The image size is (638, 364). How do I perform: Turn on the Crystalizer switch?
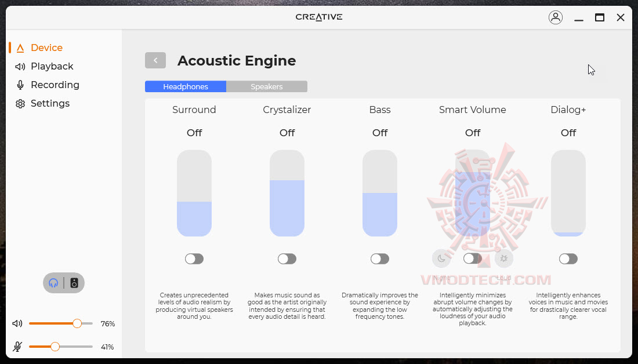[x=287, y=259]
